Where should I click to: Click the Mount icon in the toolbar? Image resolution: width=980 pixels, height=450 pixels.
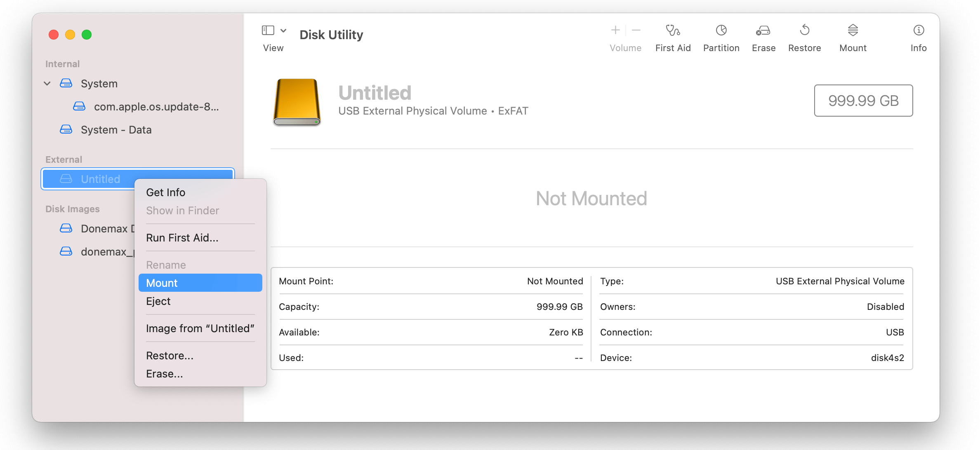point(853,37)
